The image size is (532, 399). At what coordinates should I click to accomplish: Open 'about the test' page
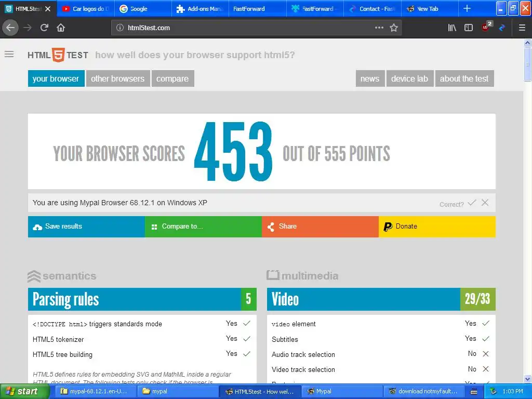464,79
